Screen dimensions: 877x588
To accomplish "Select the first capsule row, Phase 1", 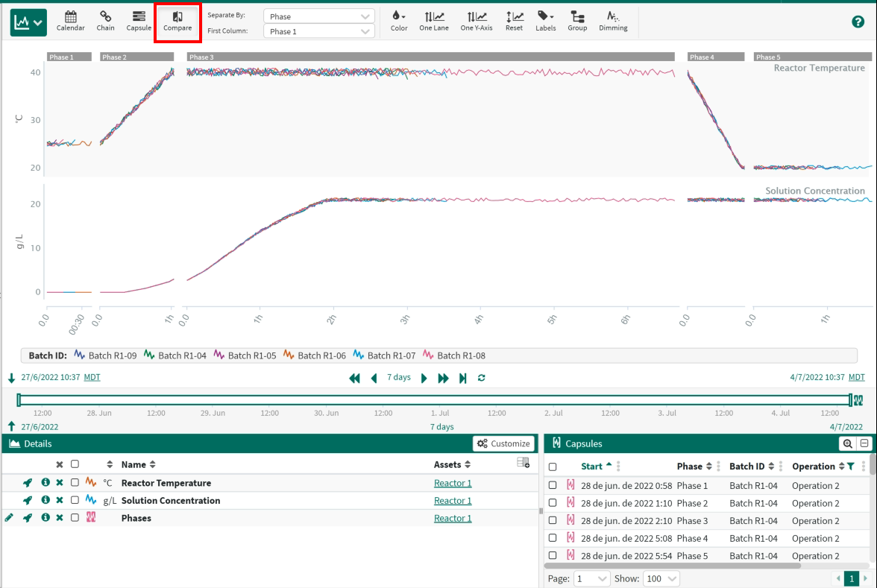I will pos(553,486).
